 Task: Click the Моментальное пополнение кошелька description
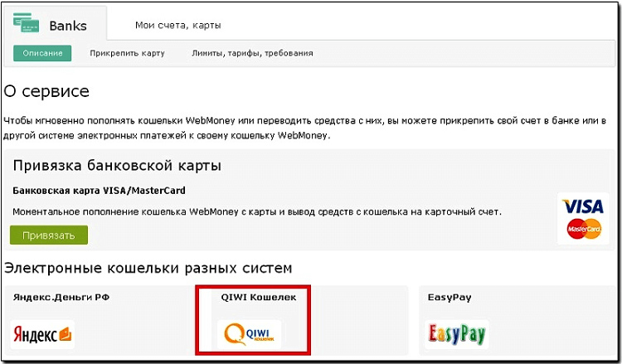click(257, 211)
